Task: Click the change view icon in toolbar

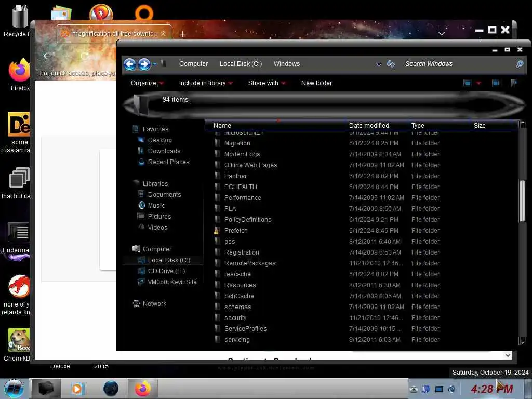Action: [467, 83]
